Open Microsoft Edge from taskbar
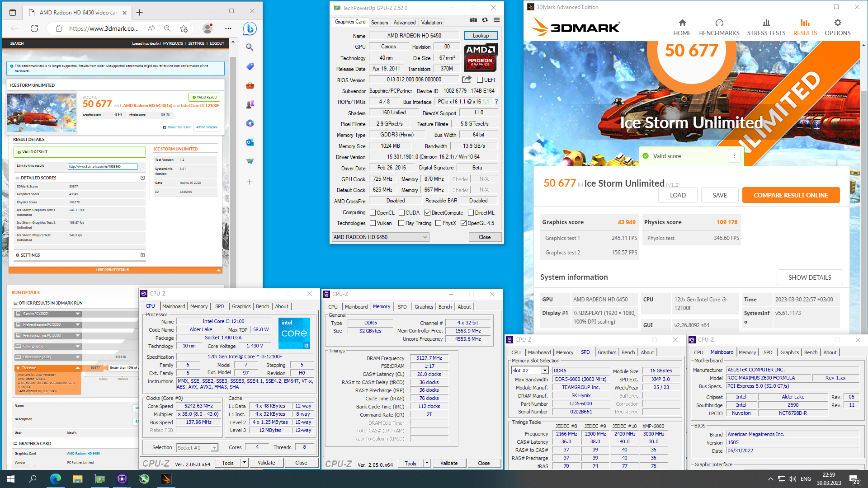The width and height of the screenshot is (868, 488). [55, 479]
